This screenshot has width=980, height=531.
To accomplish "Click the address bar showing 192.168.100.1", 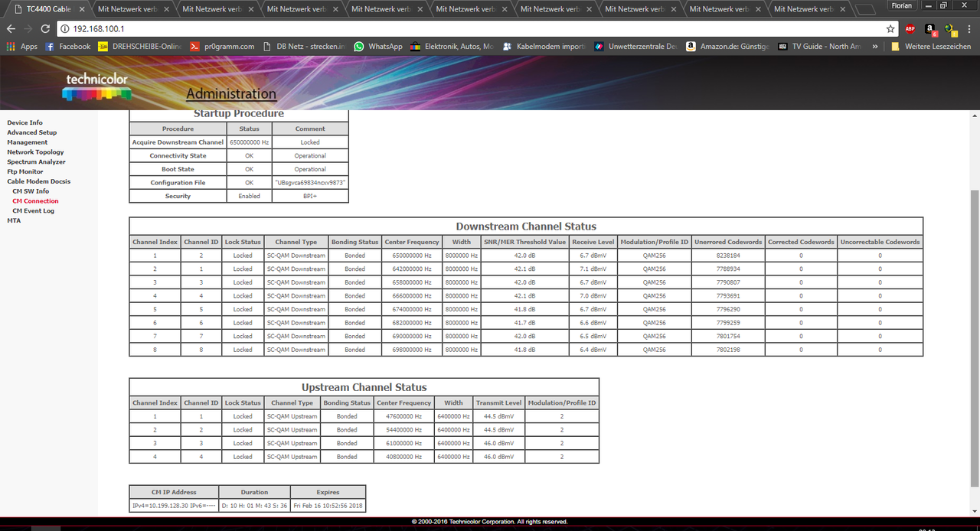I will (x=459, y=28).
